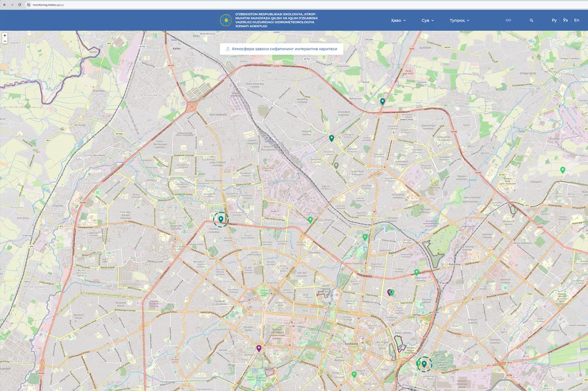This screenshot has width=588, height=391.
Task: Select the Ўз language option
Action: pyautogui.click(x=565, y=21)
